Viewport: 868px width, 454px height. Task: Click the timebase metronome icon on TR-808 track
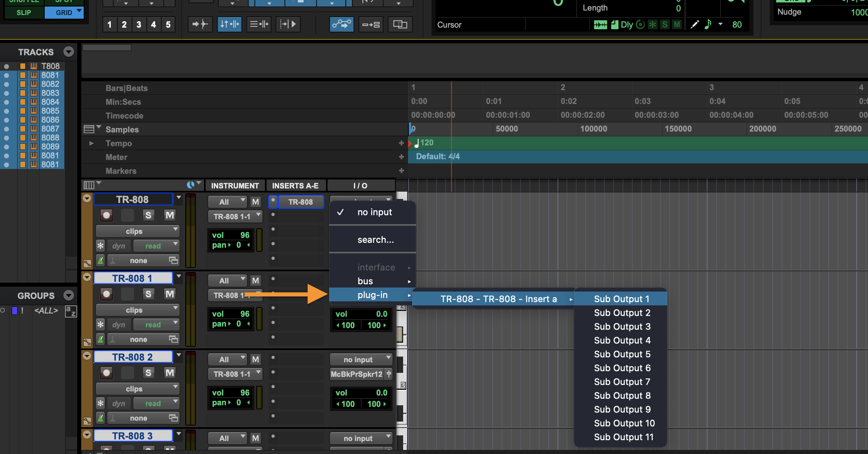point(100,260)
